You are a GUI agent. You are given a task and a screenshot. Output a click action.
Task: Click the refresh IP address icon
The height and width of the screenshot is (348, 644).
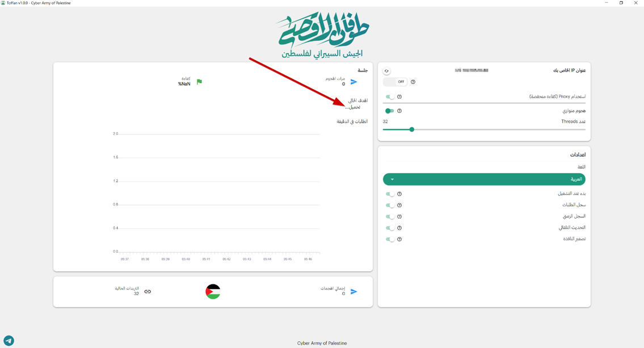tap(386, 70)
